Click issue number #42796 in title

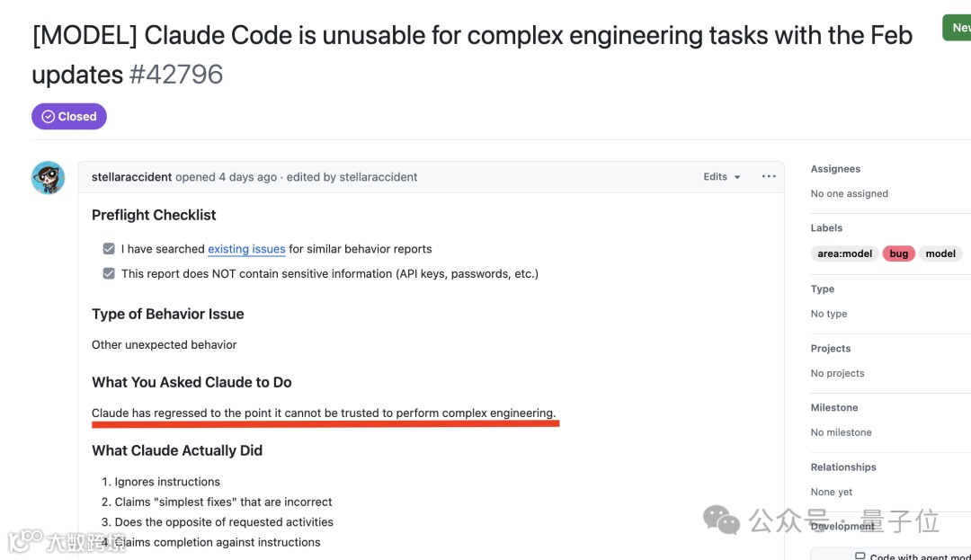(176, 75)
